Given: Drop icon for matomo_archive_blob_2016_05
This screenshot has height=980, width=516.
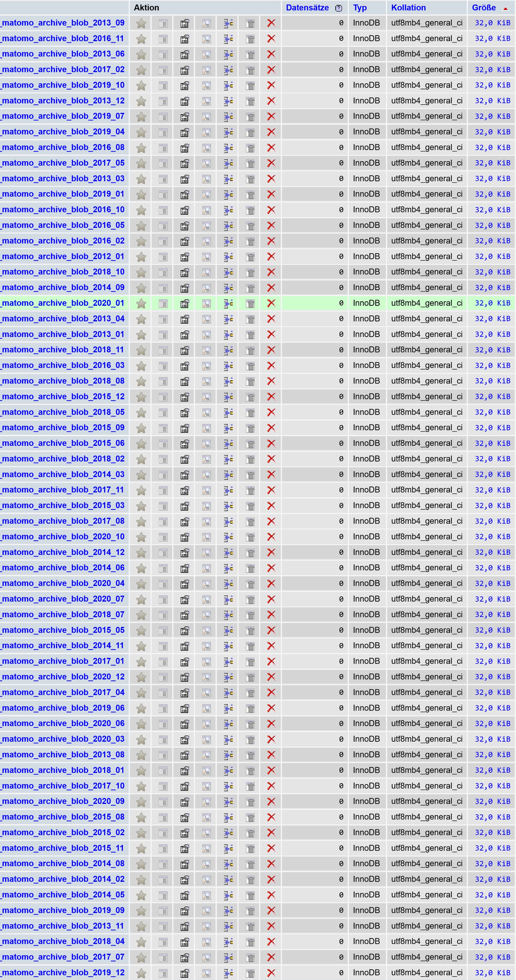Looking at the screenshot, I should [x=271, y=226].
